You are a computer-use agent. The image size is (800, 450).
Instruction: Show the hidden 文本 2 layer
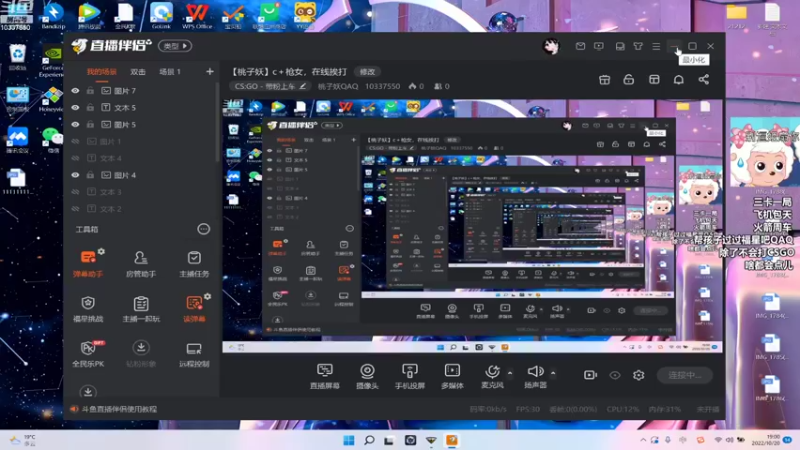76,209
